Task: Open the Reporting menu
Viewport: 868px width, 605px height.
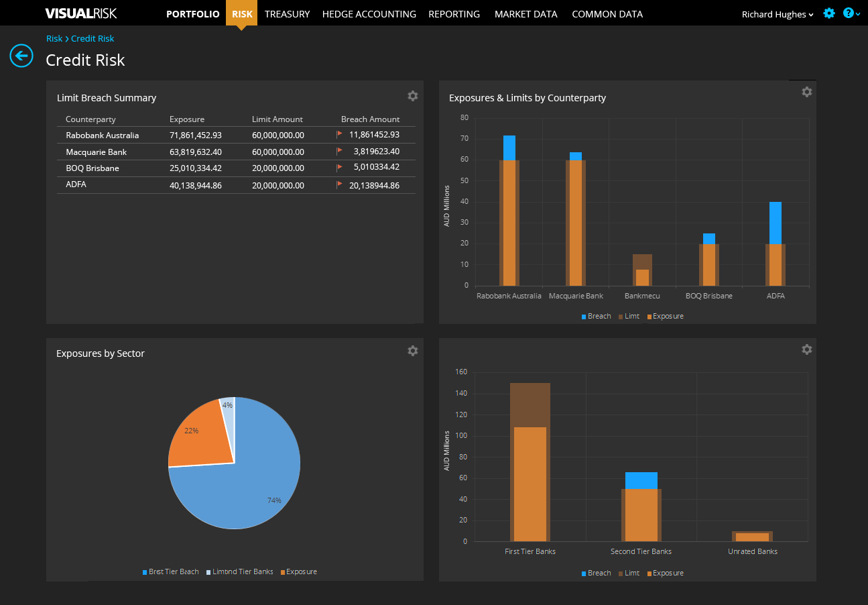Action: click(x=454, y=14)
